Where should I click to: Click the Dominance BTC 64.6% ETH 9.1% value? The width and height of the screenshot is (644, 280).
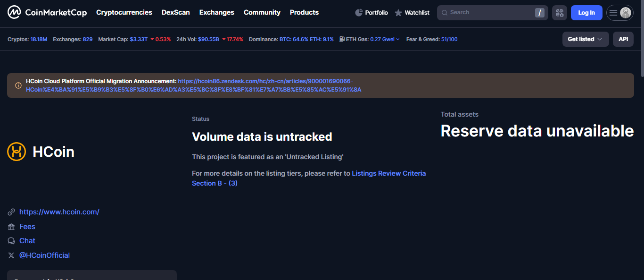tap(306, 39)
